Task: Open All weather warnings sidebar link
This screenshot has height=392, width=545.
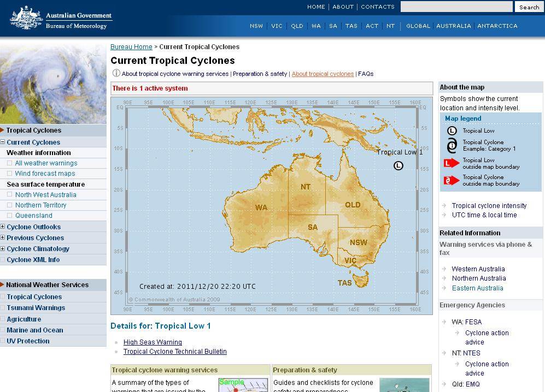Action: [46, 163]
